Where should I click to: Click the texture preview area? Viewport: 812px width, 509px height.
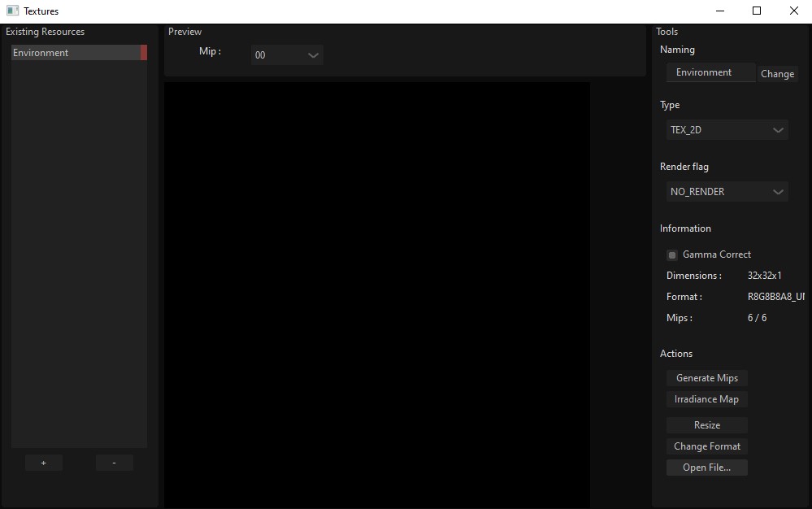click(377, 295)
